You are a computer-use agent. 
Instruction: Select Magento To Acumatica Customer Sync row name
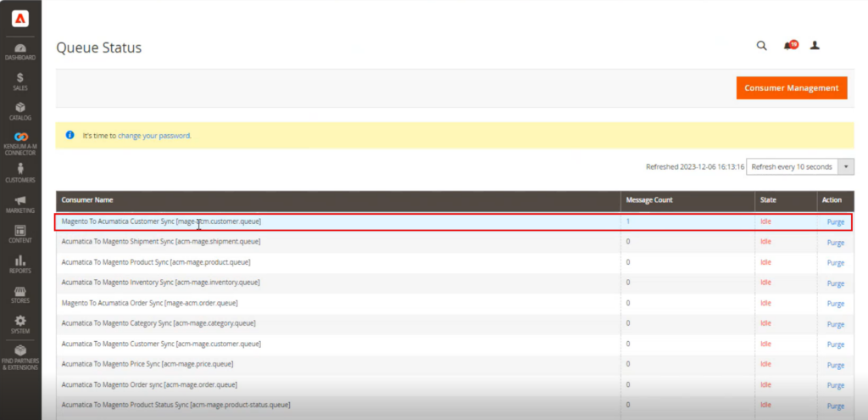tap(161, 221)
